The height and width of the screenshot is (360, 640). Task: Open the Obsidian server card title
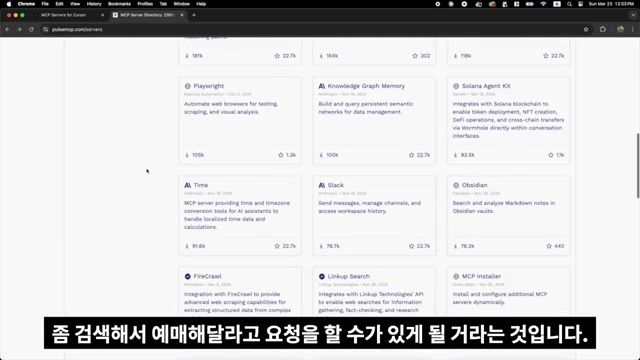[x=474, y=185]
